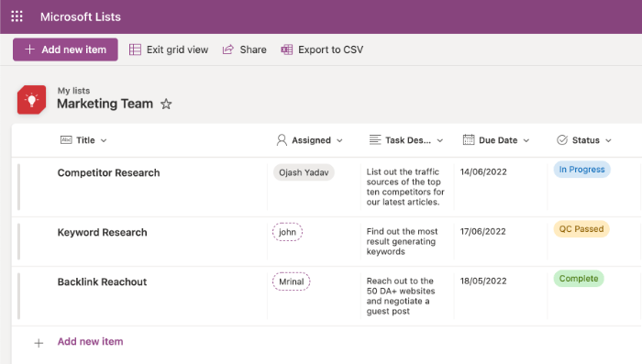
Task: Click the Share button
Action: (245, 50)
